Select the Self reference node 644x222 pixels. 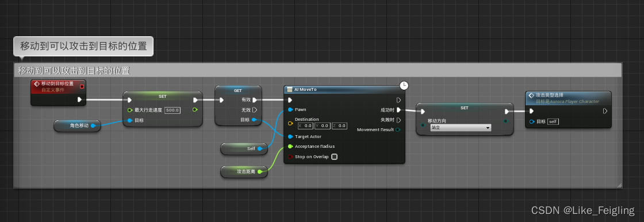coord(244,148)
